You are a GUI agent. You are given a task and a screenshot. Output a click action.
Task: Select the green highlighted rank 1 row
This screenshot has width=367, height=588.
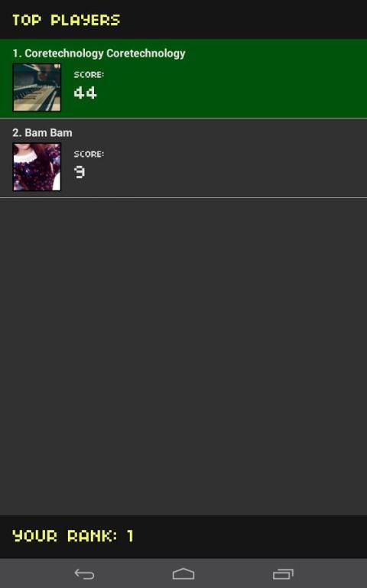pyautogui.click(x=183, y=79)
